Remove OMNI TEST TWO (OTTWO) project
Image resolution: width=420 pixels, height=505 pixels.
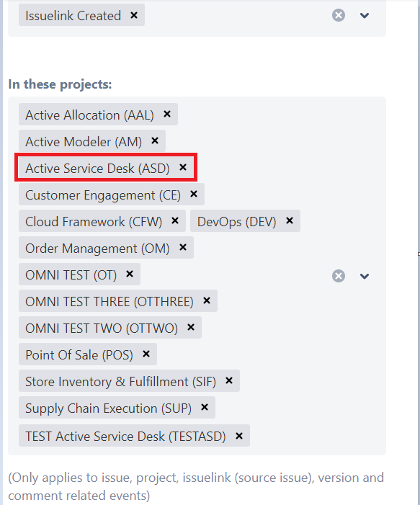click(191, 328)
